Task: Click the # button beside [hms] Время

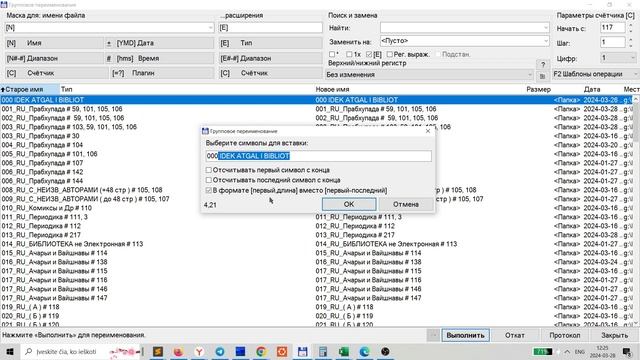Action: pos(109,58)
